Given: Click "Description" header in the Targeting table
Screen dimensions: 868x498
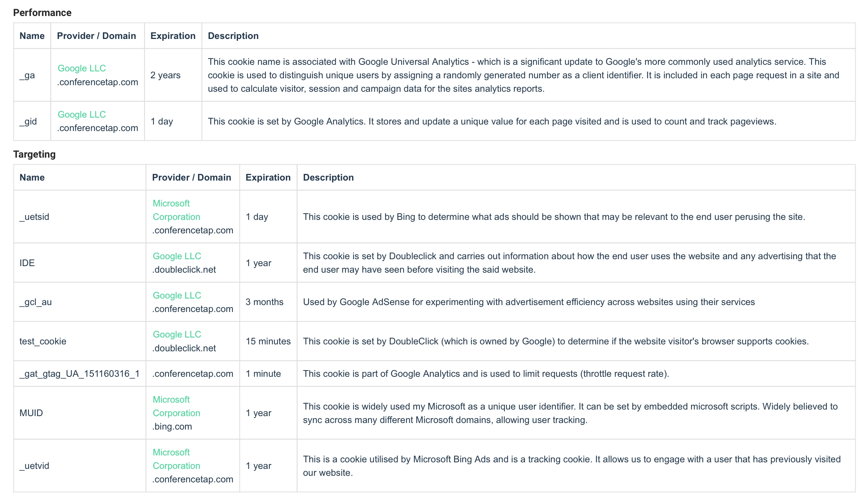Looking at the screenshot, I should [x=328, y=178].
